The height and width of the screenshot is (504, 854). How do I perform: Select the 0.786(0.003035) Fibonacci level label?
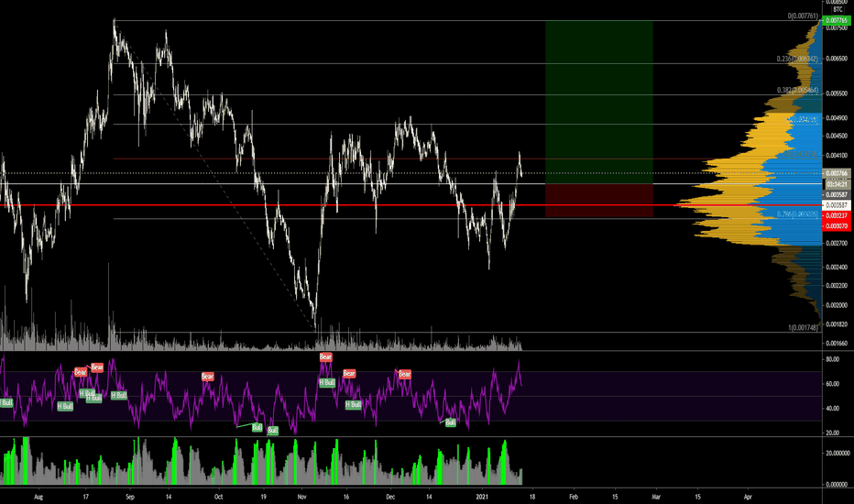tap(797, 214)
